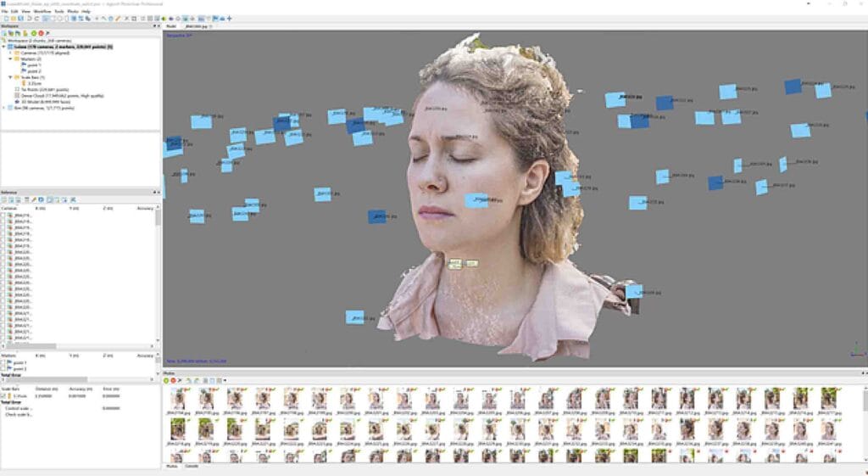Expand the second chunk at bottom of Workspace tree
Image resolution: width=868 pixels, height=476 pixels.
point(4,108)
